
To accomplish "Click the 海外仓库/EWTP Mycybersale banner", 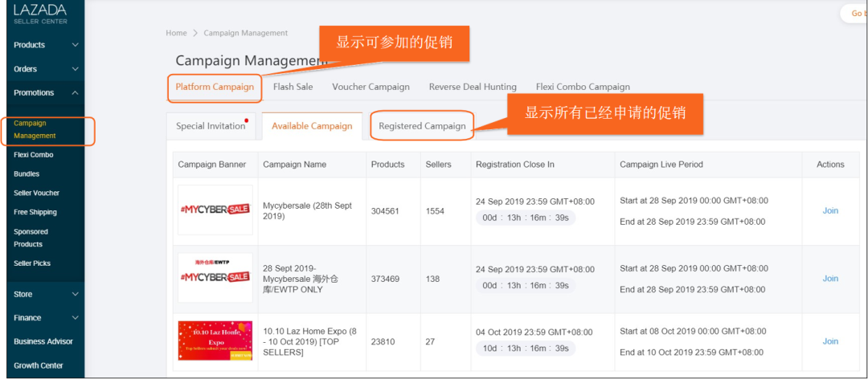I will click(x=215, y=278).
